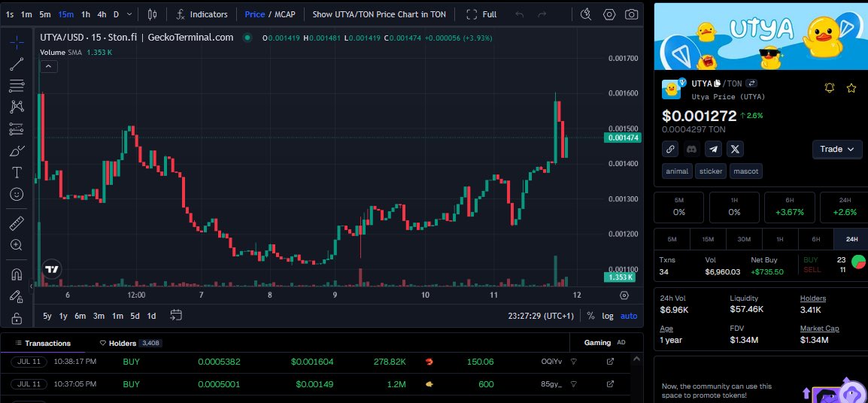Switch chart to 1h interval
This screenshot has width=868, height=403.
pos(85,14)
